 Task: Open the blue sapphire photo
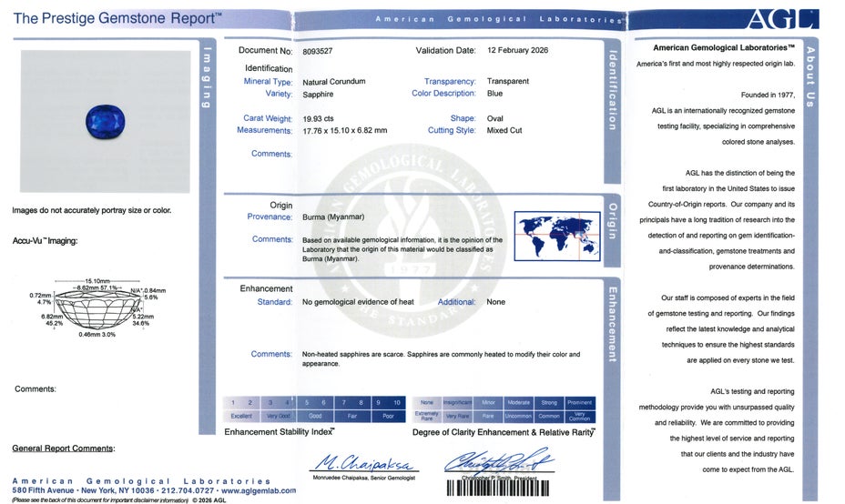[105, 122]
